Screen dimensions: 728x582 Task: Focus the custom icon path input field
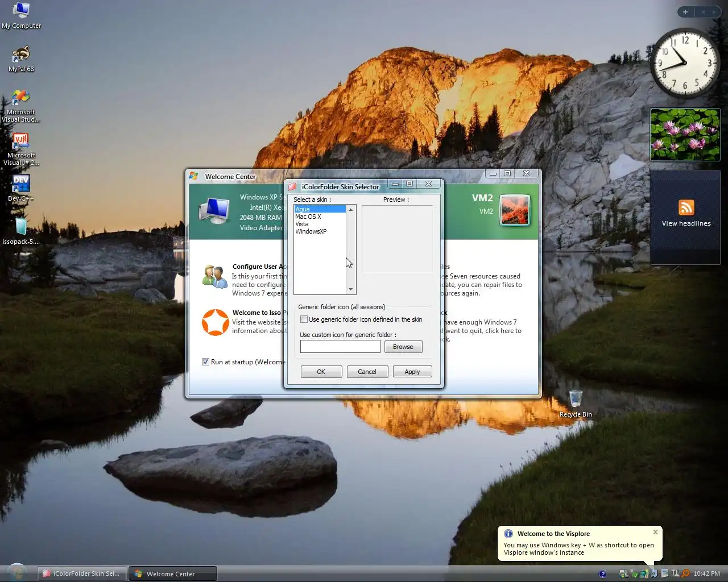(x=340, y=347)
